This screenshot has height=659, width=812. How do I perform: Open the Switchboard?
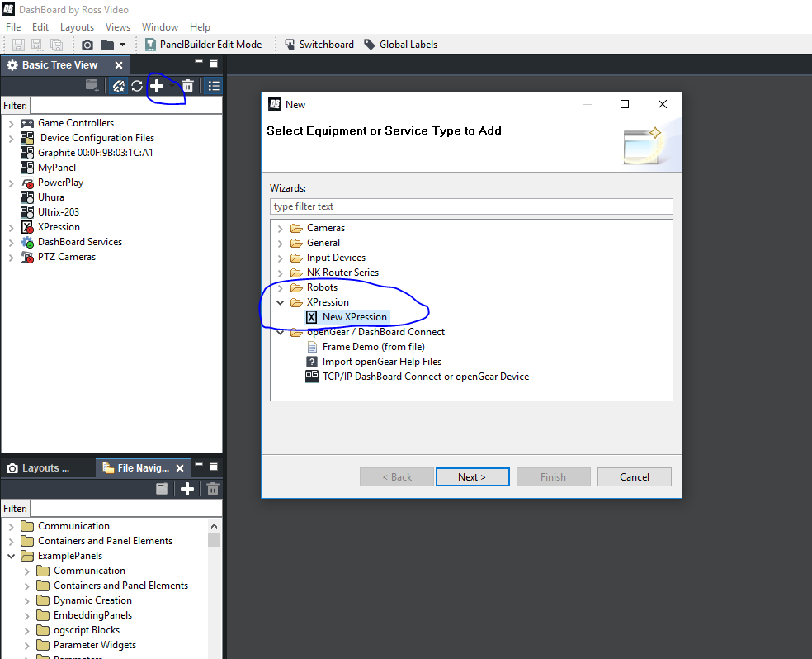[319, 45]
